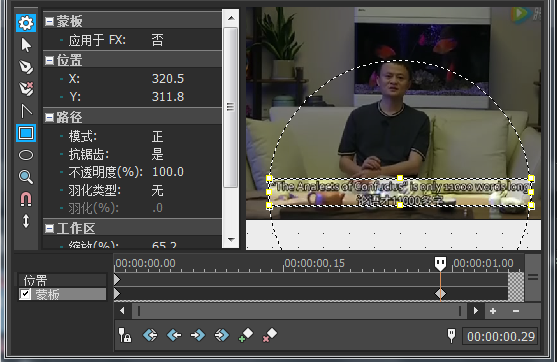The image size is (557, 362).
Task: Collapse the 工作区 property group
Action: [50, 229]
